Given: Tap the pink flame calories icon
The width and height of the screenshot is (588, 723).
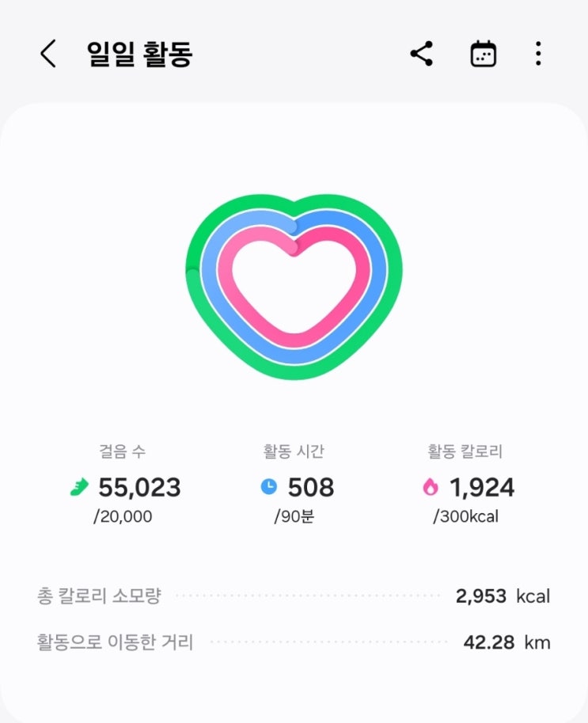Looking at the screenshot, I should pyautogui.click(x=431, y=488).
